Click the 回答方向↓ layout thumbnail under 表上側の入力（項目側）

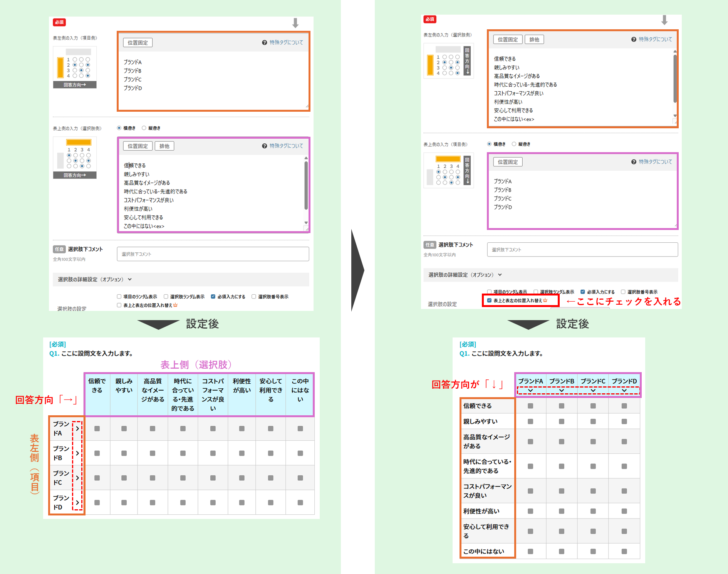click(449, 171)
